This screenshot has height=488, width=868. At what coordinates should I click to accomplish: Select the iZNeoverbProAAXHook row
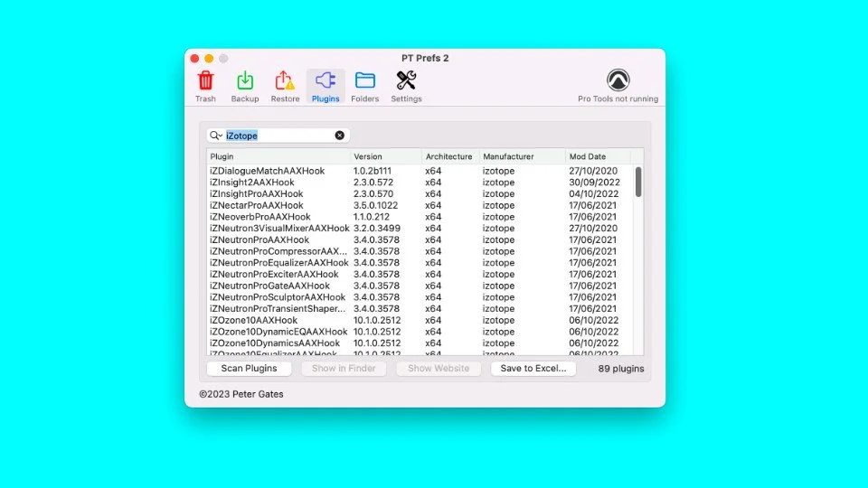pos(420,217)
